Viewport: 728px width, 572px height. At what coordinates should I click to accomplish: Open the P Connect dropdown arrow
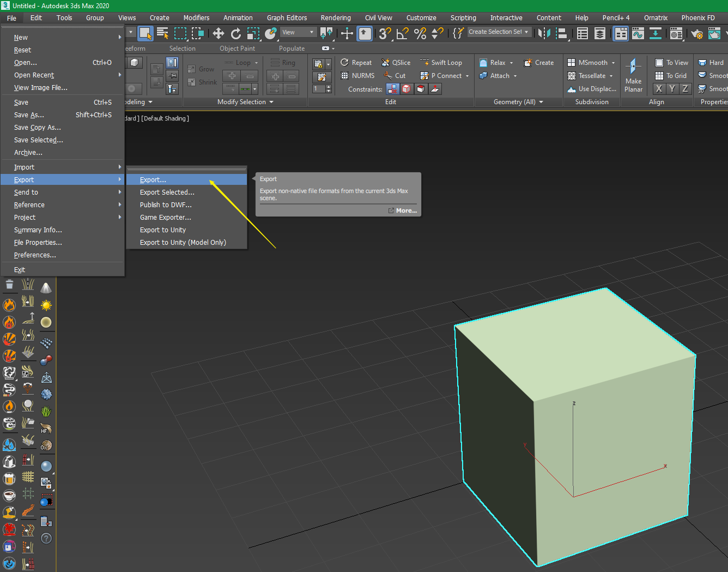click(468, 76)
